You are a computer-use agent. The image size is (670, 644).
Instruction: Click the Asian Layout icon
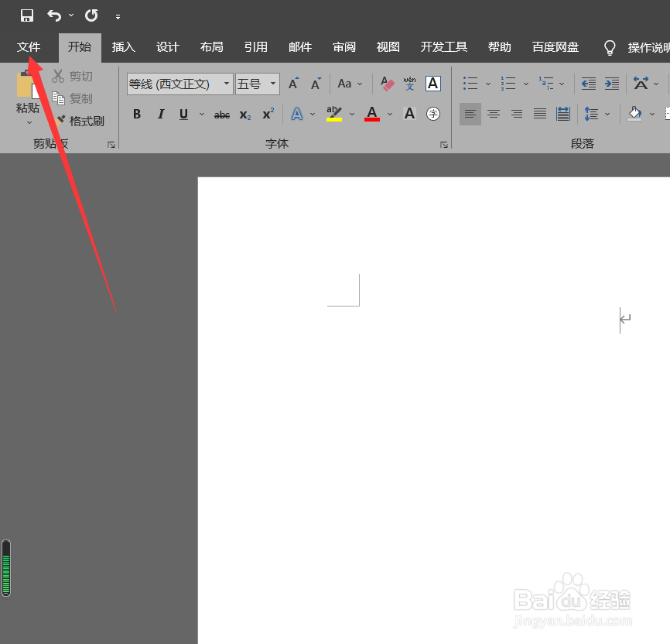(x=641, y=84)
